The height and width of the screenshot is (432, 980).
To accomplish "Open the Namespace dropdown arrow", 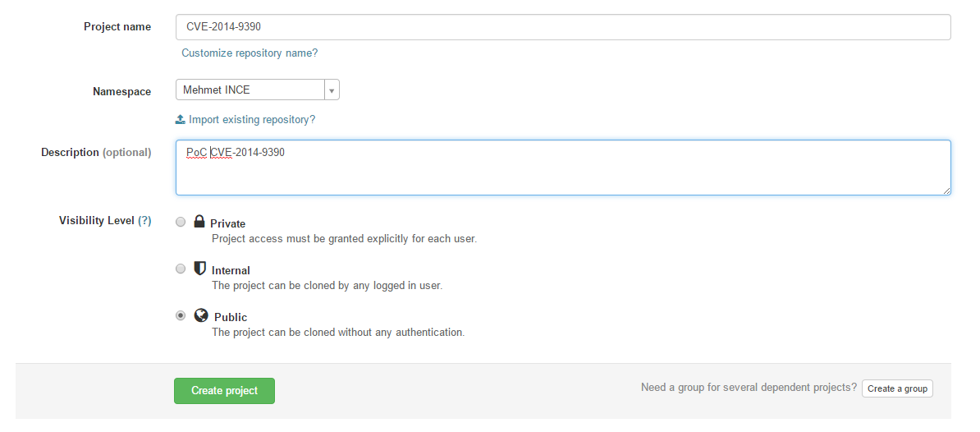I will point(332,90).
